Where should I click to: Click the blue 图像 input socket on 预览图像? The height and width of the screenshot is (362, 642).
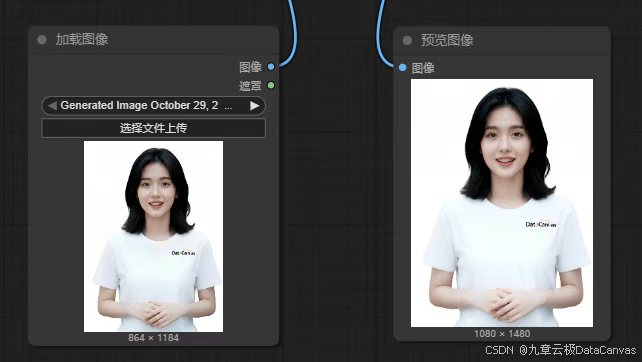(402, 68)
